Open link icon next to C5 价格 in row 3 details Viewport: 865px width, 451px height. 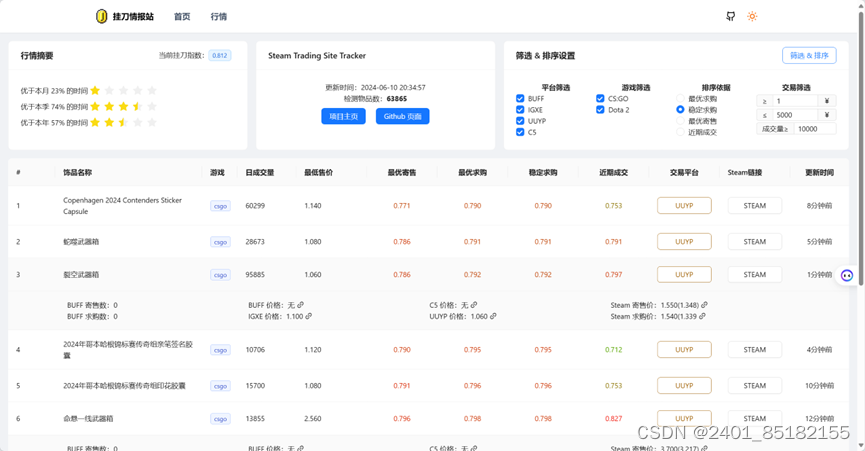tap(474, 305)
